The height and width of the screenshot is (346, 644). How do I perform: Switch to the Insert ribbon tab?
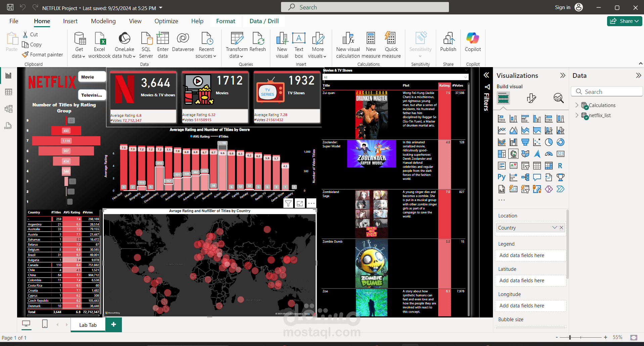(x=70, y=21)
